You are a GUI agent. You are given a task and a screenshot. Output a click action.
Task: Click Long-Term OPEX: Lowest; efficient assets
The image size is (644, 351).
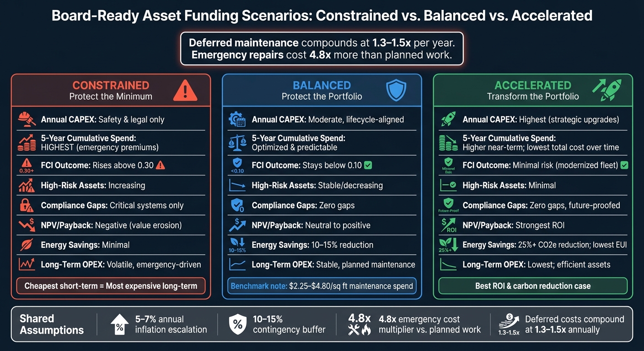pos(536,265)
